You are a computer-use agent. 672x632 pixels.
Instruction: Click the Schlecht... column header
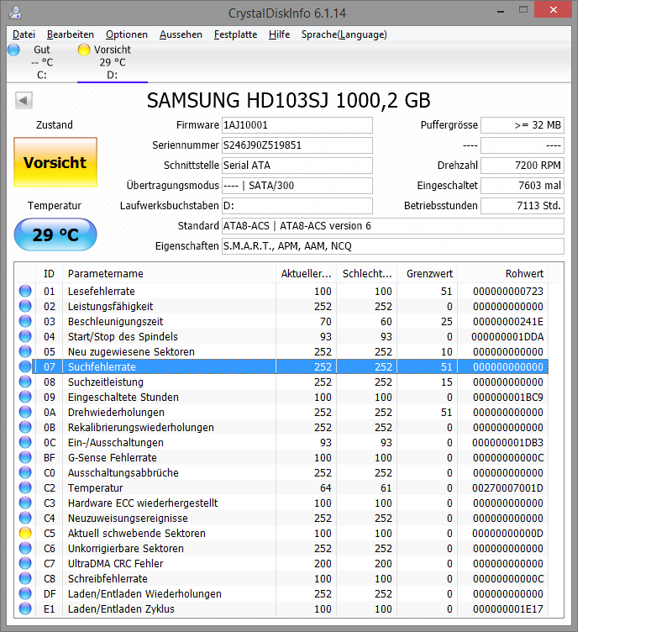tap(367, 273)
